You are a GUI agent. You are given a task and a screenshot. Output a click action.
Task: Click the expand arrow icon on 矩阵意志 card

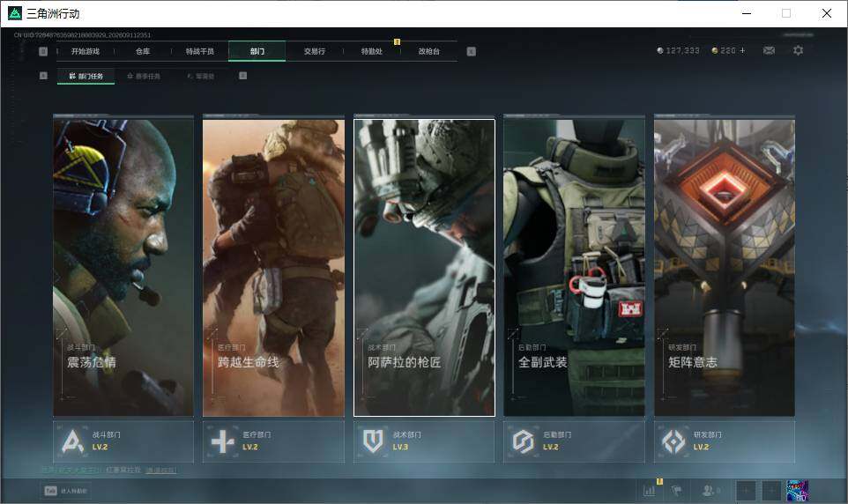(x=663, y=333)
